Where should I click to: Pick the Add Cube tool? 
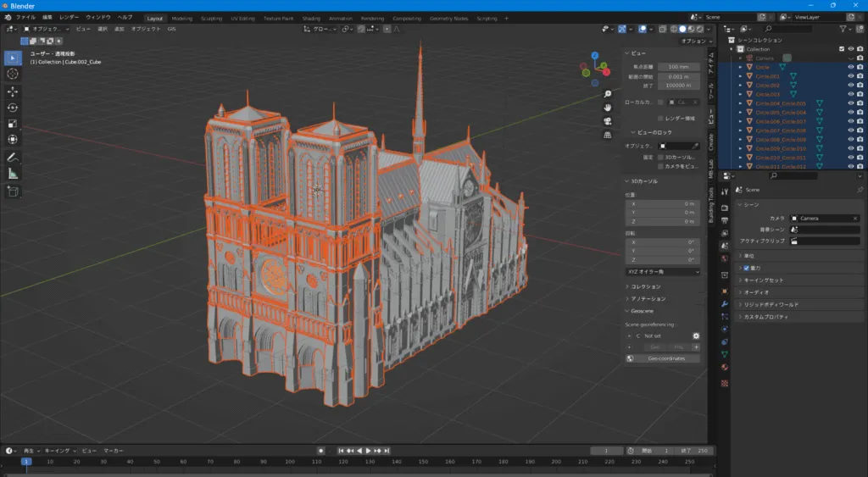tap(13, 191)
